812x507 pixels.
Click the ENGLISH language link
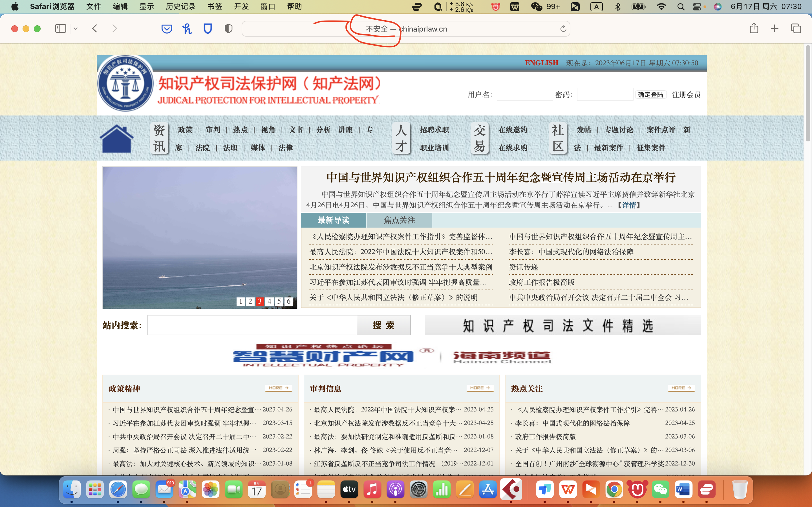pos(541,63)
